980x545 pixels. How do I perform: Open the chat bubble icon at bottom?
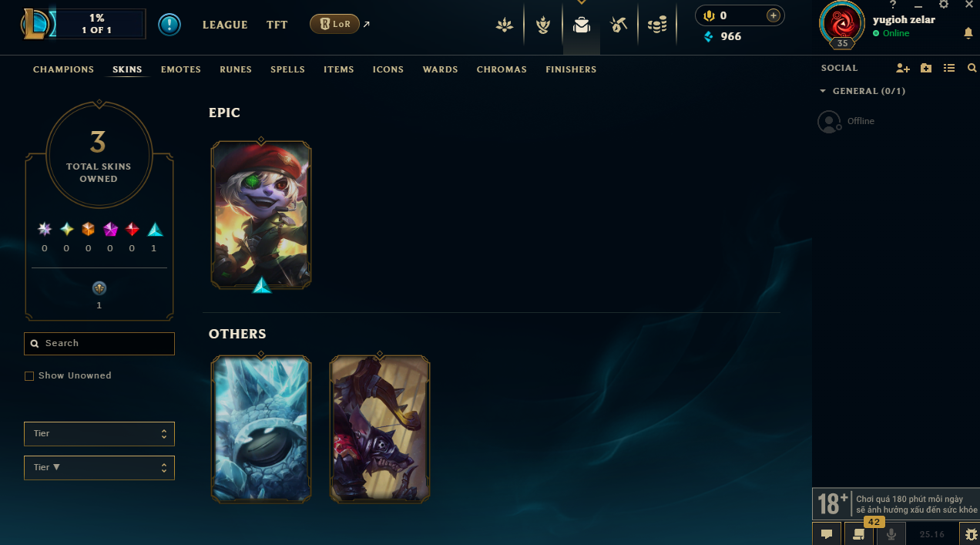(x=827, y=533)
